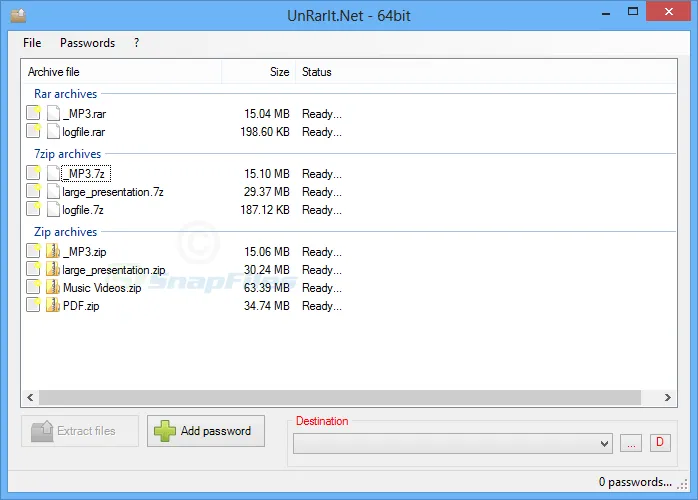The height and width of the screenshot is (500, 698).
Task: Tick the checkbox for _MP3.zip
Action: (x=33, y=251)
